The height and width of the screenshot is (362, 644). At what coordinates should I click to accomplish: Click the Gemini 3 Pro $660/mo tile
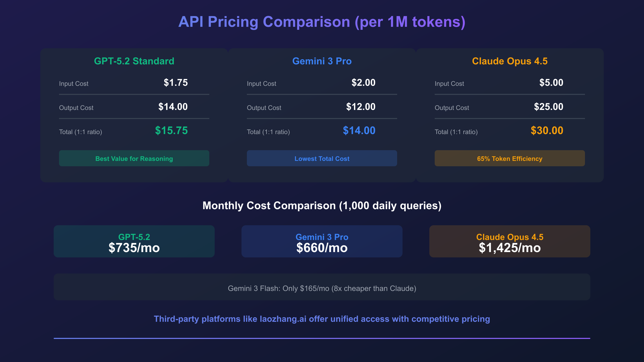[x=322, y=242]
